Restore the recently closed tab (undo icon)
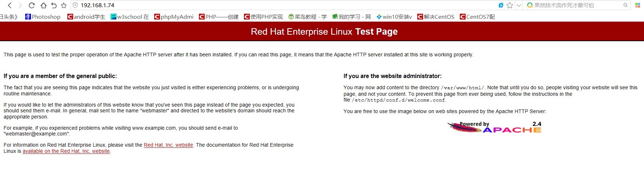This screenshot has width=644, height=181. [54, 5]
